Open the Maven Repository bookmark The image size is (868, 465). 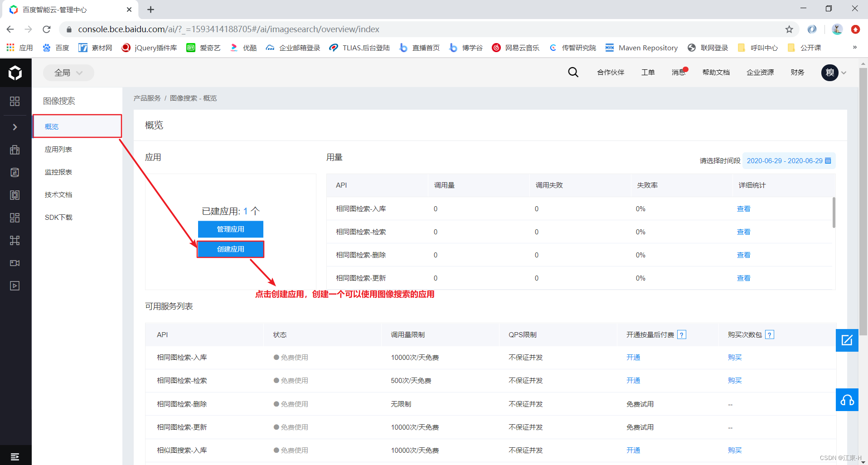tap(641, 48)
